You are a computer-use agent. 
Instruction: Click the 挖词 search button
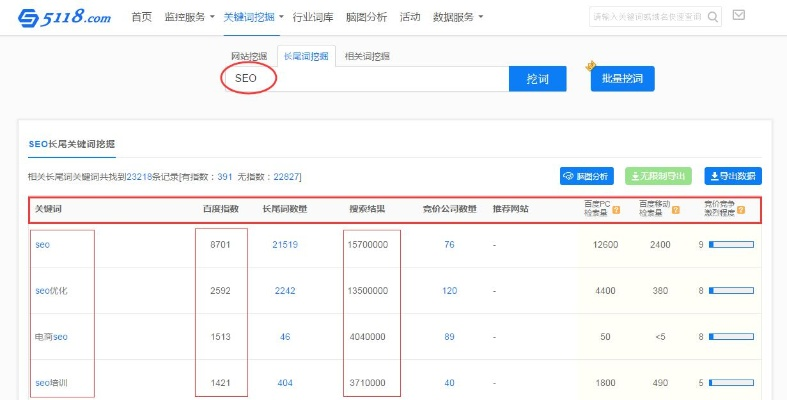(538, 79)
